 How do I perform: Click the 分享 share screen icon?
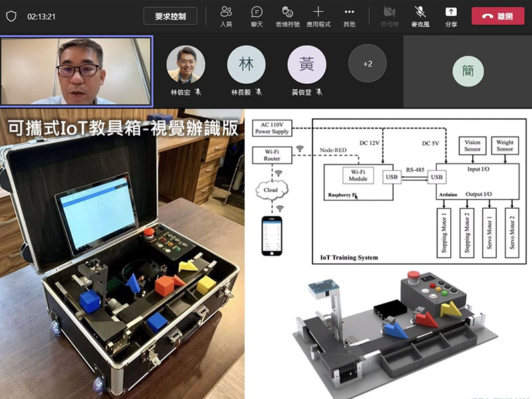451,16
